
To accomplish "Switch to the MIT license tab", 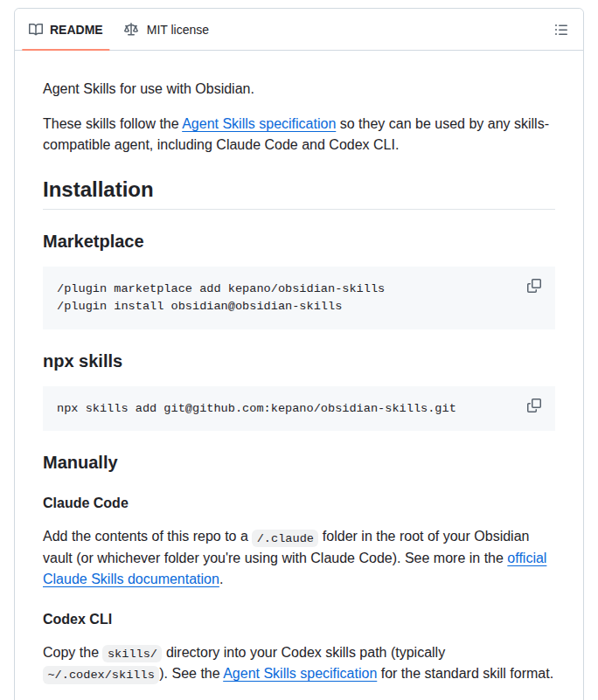I will click(x=166, y=30).
